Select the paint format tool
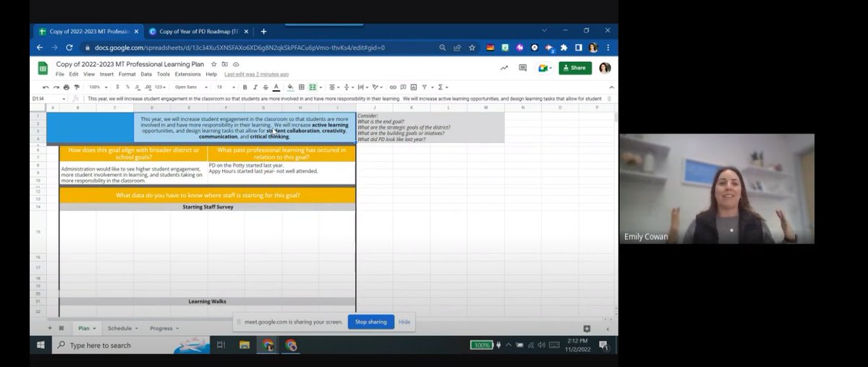The width and height of the screenshot is (868, 367). pyautogui.click(x=77, y=87)
